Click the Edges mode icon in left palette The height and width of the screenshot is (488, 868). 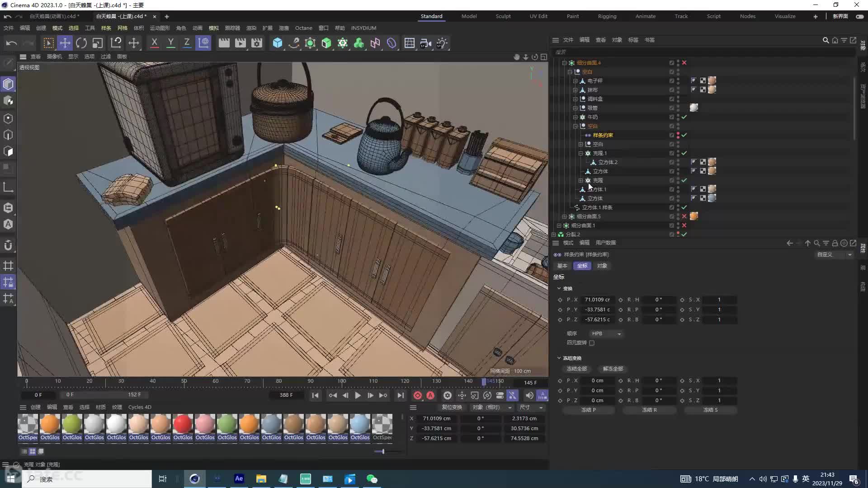8,135
